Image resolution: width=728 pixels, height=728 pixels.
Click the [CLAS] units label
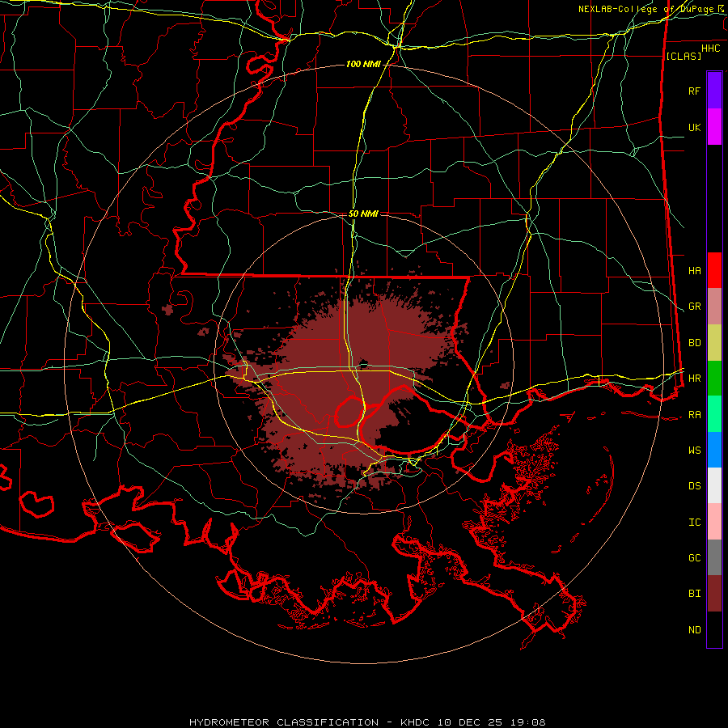684,56
